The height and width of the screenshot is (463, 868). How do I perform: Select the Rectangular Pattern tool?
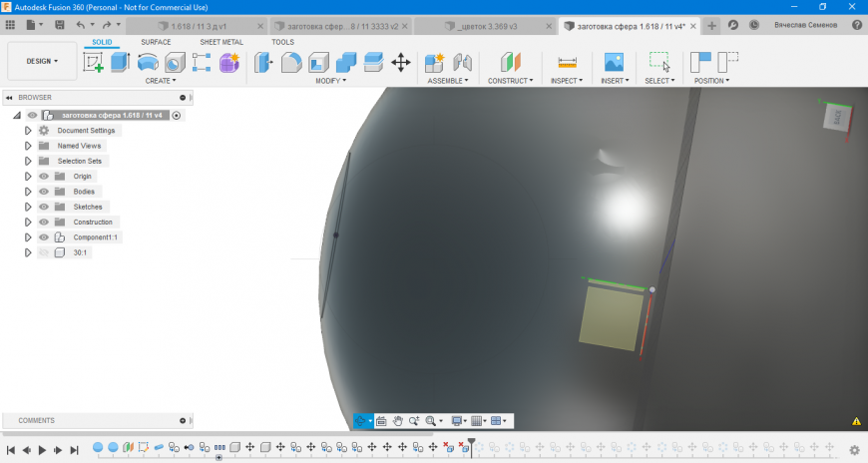[202, 62]
